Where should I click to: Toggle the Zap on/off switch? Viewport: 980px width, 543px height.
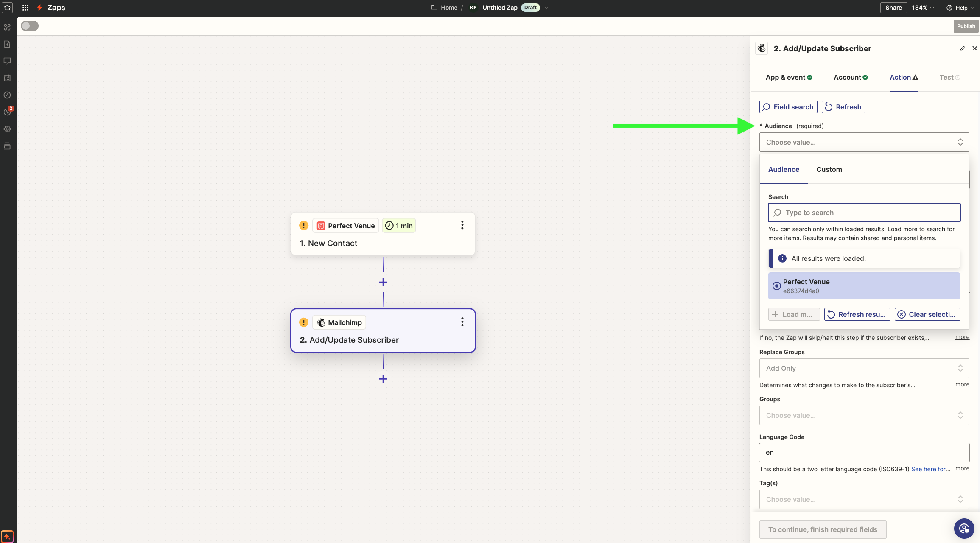(x=30, y=26)
